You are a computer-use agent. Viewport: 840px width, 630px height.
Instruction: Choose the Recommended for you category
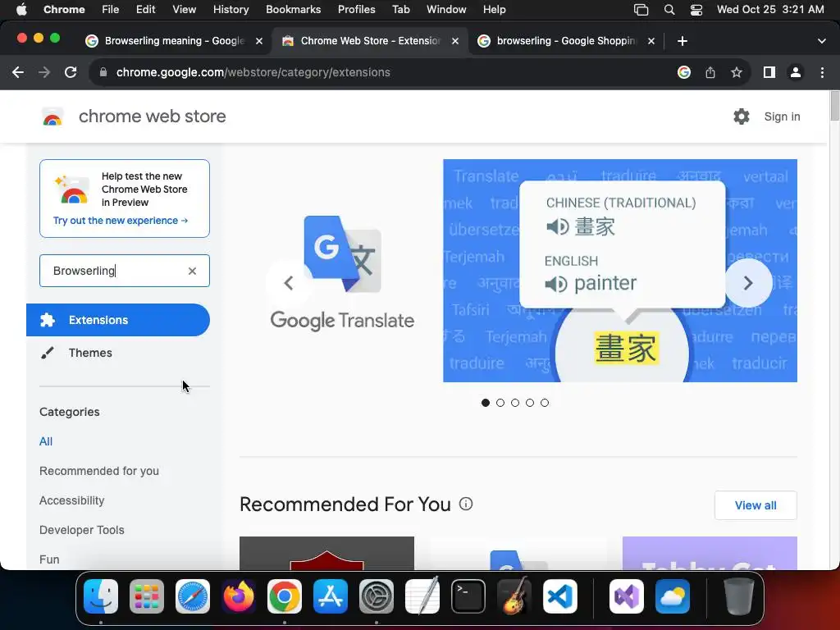click(99, 471)
